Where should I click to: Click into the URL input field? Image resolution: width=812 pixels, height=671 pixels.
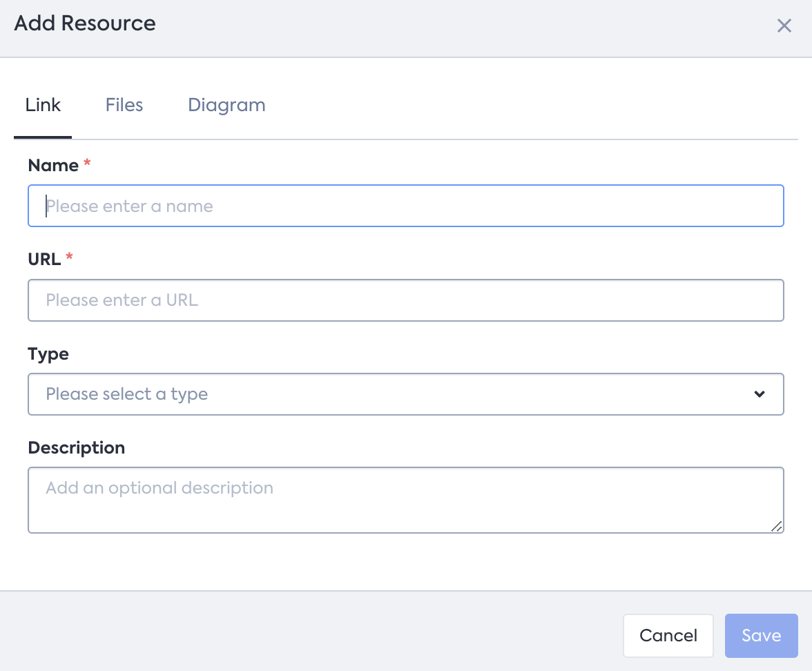coord(405,300)
